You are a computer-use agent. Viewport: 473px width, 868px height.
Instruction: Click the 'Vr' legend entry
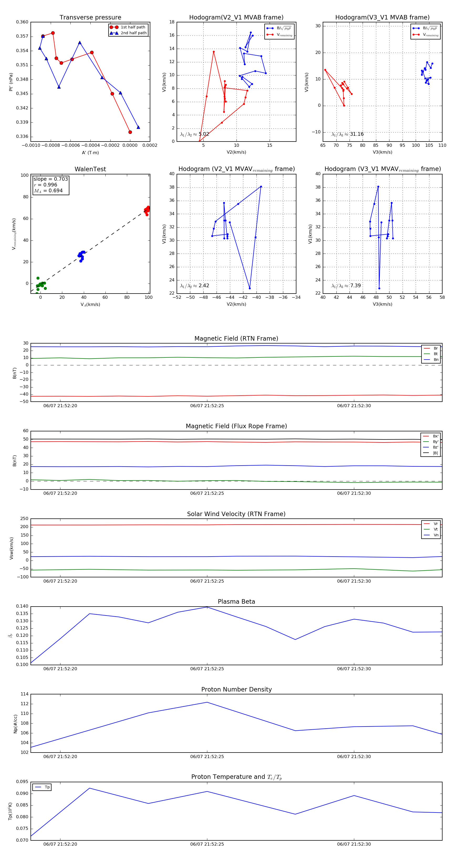click(x=431, y=524)
